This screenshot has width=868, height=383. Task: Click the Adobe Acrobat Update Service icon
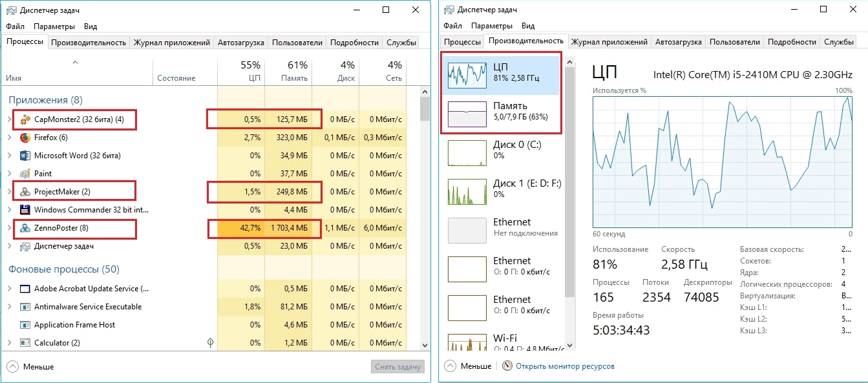click(25, 289)
